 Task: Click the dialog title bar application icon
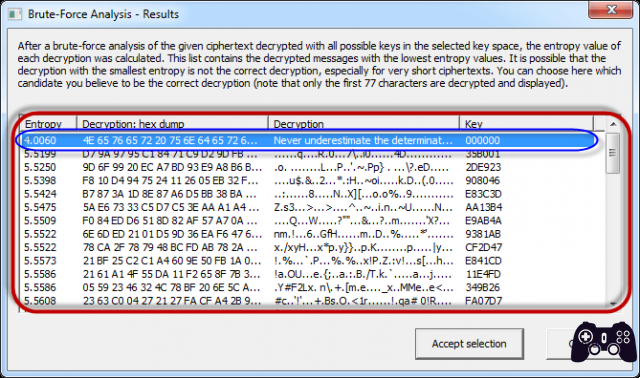[x=15, y=14]
